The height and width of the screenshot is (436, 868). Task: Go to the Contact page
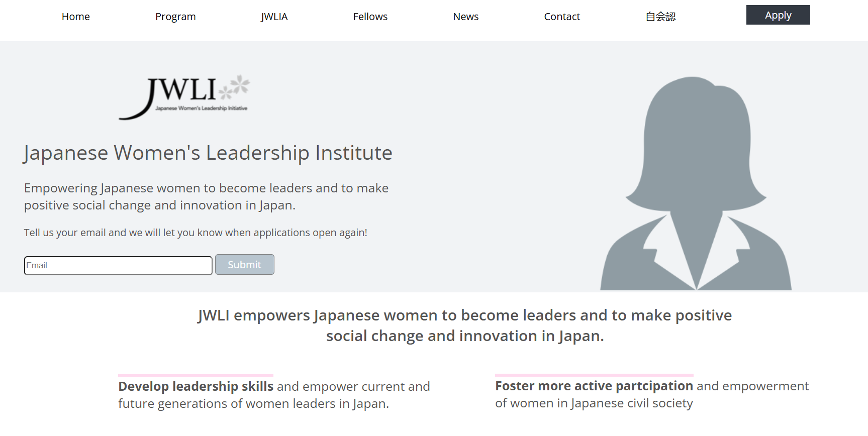coord(561,17)
